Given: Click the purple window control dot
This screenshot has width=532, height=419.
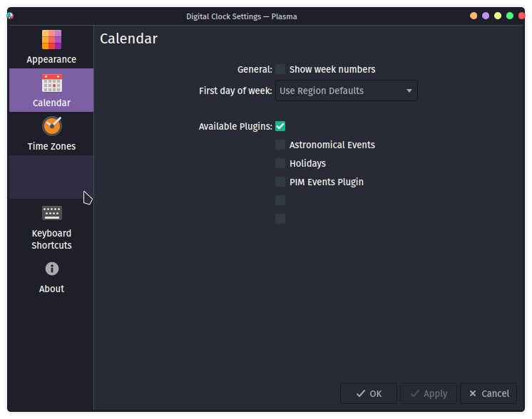Looking at the screenshot, I should coord(486,16).
